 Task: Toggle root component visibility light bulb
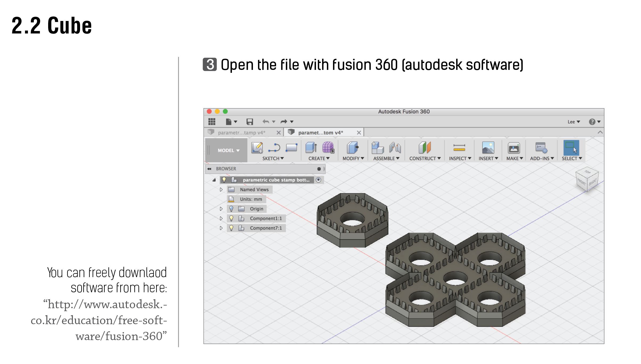point(224,180)
